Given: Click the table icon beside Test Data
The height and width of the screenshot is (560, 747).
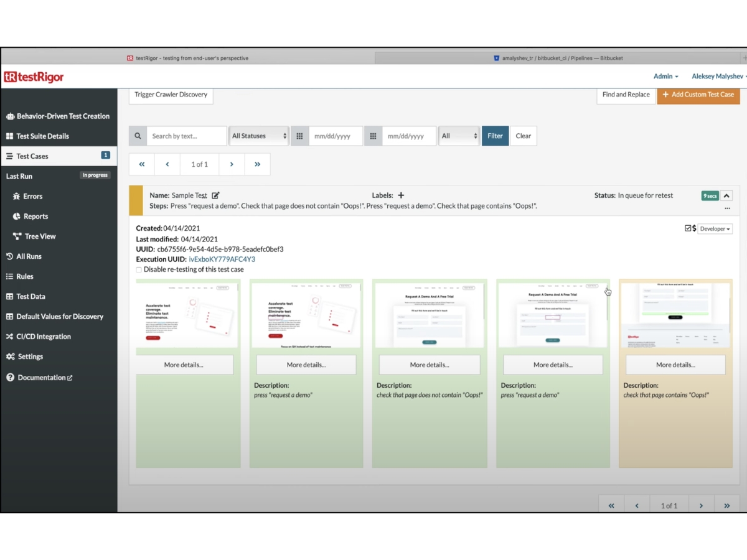Looking at the screenshot, I should [x=10, y=297].
